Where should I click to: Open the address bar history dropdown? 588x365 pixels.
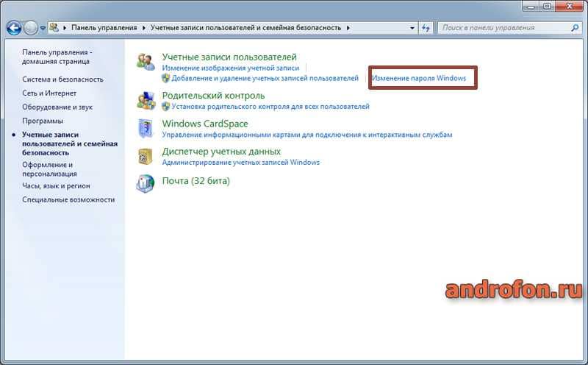pos(412,28)
